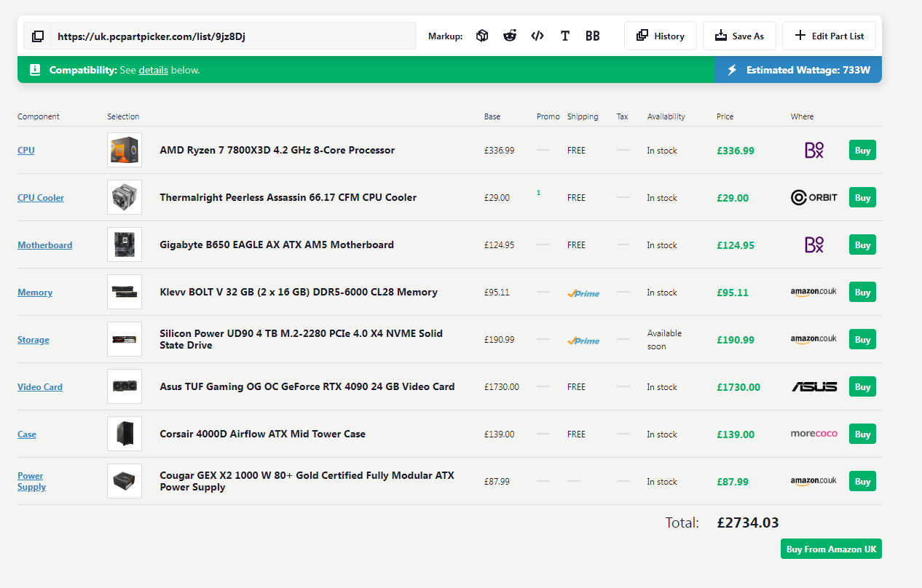This screenshot has width=922, height=588.
Task: Open Silicon Power UD90 SSD product name
Action: (302, 339)
